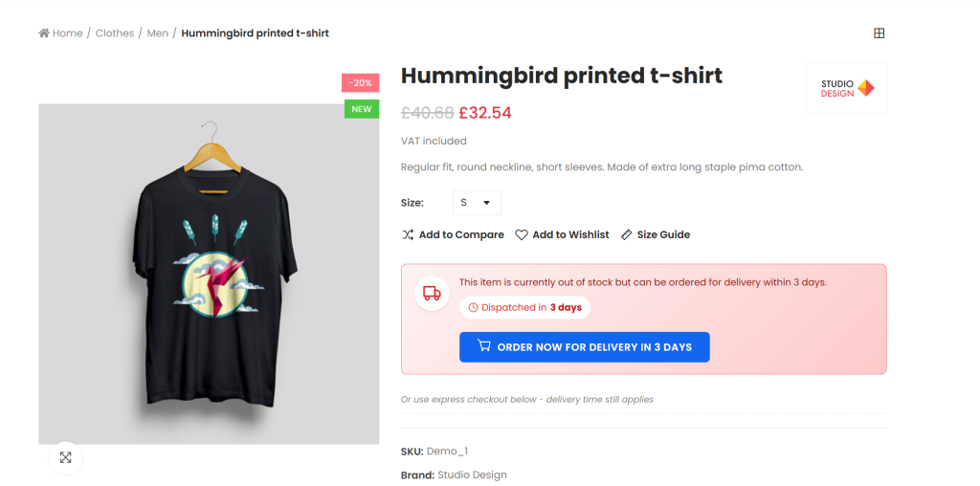This screenshot has height=486, width=980.
Task: Expand product image with zoom icon
Action: pyautogui.click(x=65, y=457)
